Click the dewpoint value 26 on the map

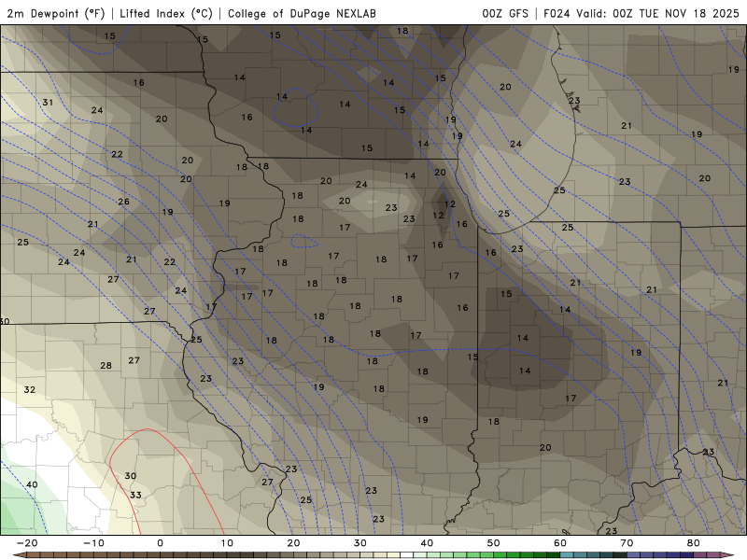coord(124,202)
